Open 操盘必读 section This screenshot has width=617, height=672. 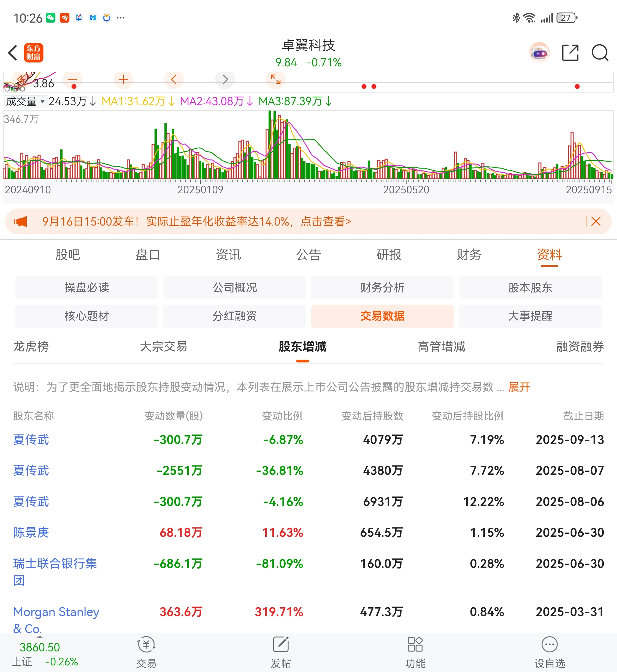87,288
